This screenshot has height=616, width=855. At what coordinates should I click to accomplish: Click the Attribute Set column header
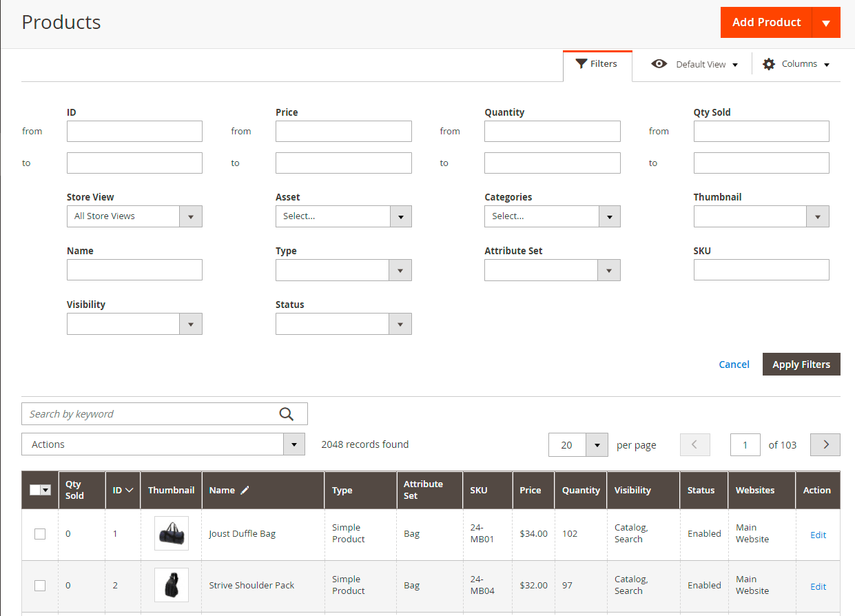(429, 490)
